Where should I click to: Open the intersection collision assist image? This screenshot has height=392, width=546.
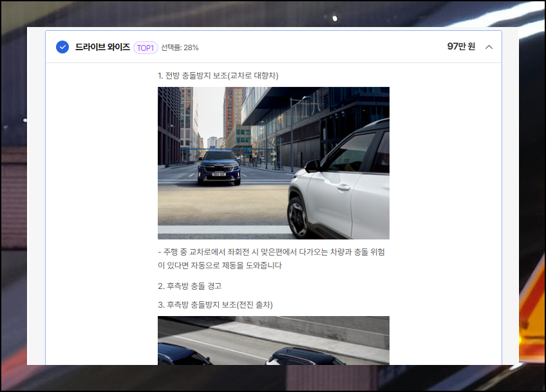(x=274, y=163)
